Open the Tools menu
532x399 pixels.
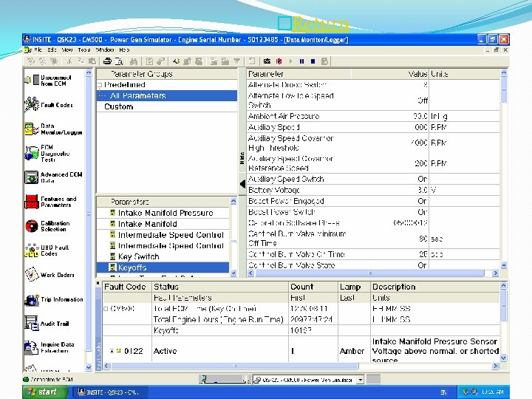84,50
